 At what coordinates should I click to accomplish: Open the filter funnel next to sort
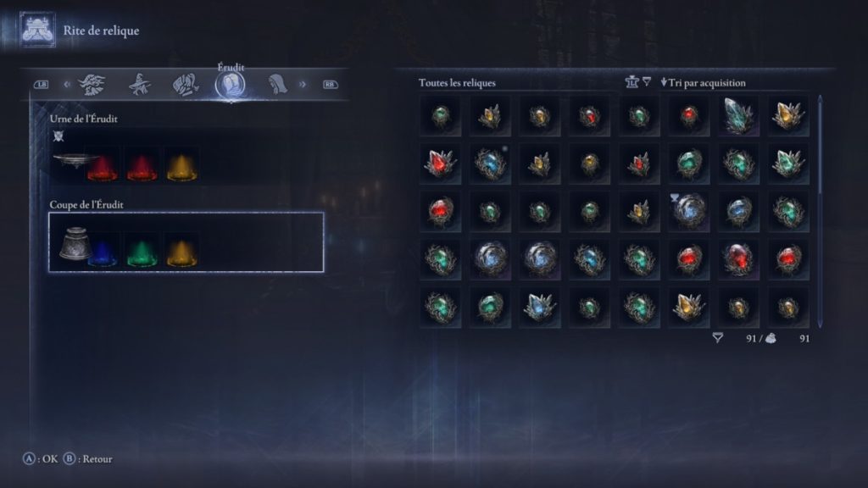(647, 82)
